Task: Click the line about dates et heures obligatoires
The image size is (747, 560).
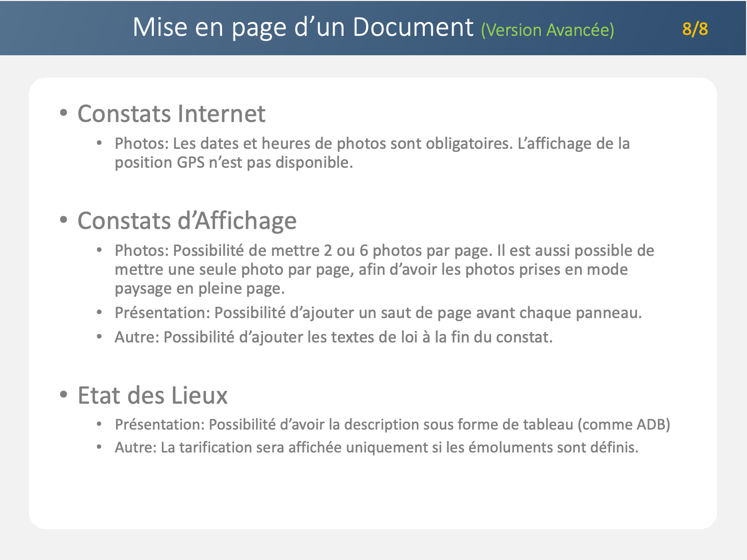Action: pyautogui.click(x=372, y=143)
